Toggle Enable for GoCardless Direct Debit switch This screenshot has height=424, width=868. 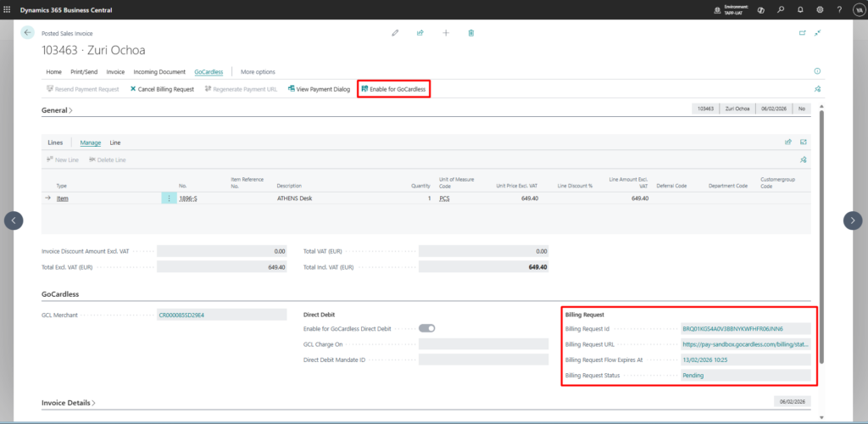(426, 328)
